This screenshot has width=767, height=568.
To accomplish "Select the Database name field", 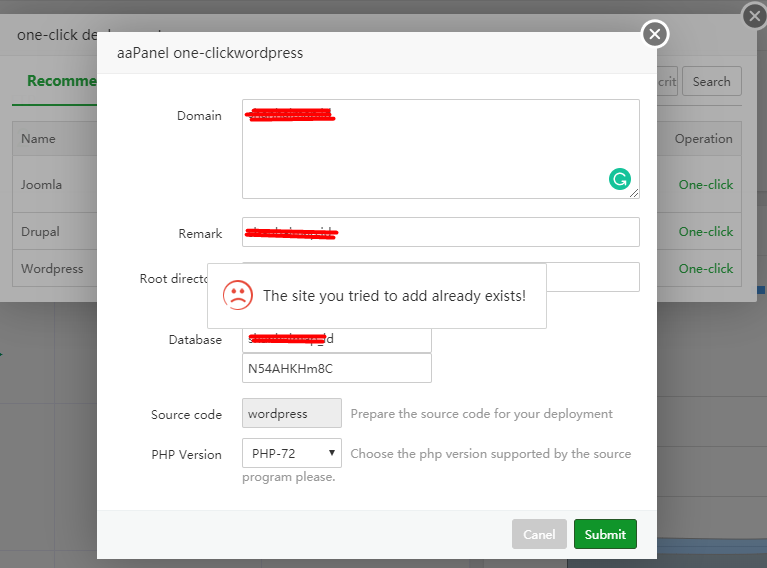I will pyautogui.click(x=337, y=339).
